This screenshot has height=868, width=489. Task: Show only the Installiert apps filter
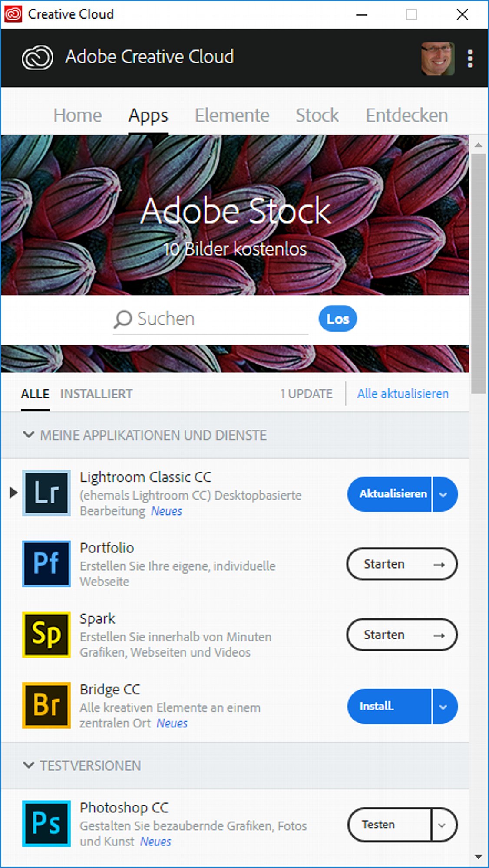96,394
